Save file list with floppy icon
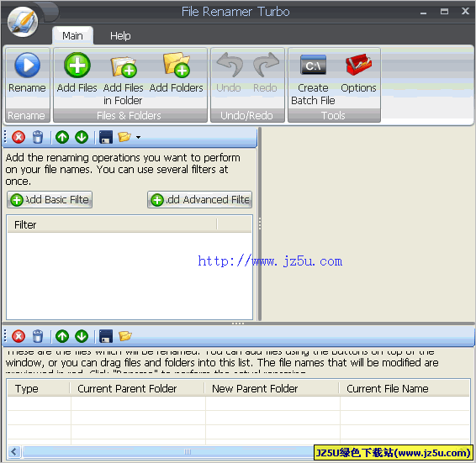This screenshot has height=463, width=476. [106, 336]
